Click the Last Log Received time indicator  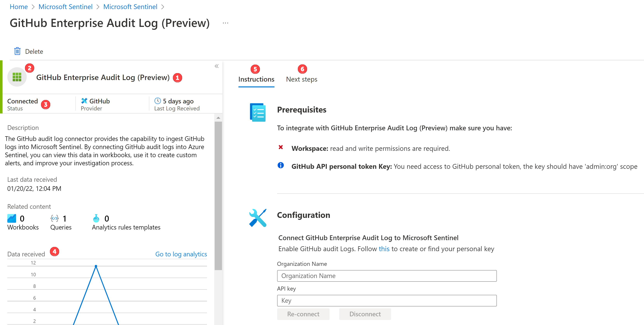[x=174, y=101]
